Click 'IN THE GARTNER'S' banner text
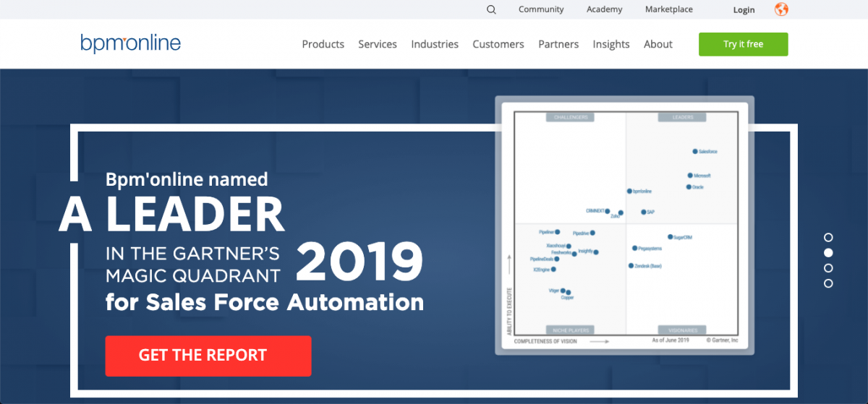Image resolution: width=868 pixels, height=404 pixels. (x=192, y=253)
